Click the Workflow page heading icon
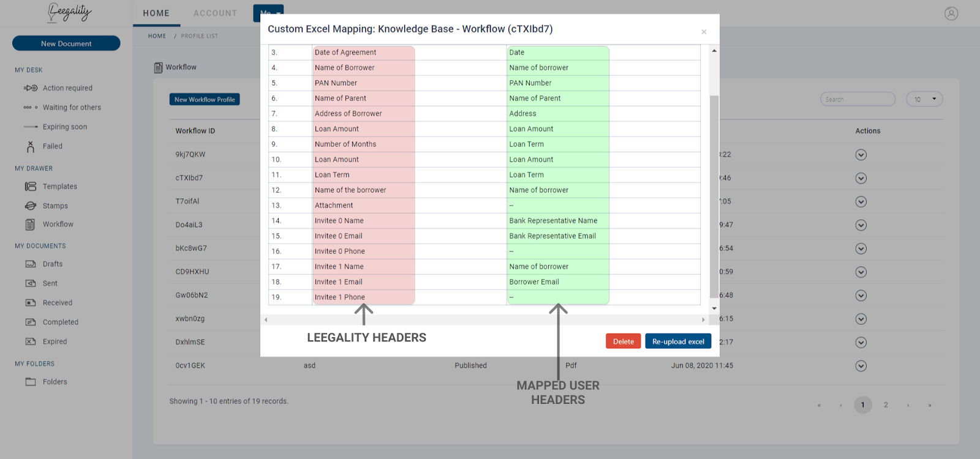The image size is (980, 459). click(158, 67)
